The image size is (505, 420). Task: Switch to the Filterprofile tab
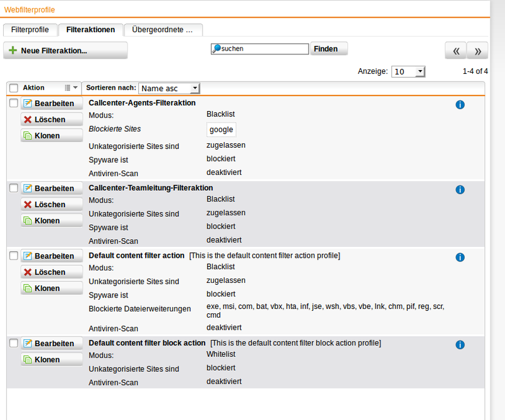coord(30,30)
